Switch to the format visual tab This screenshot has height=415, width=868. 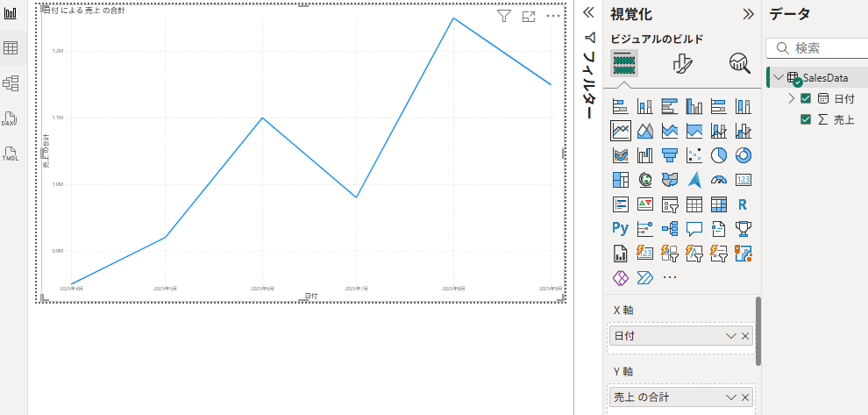682,62
